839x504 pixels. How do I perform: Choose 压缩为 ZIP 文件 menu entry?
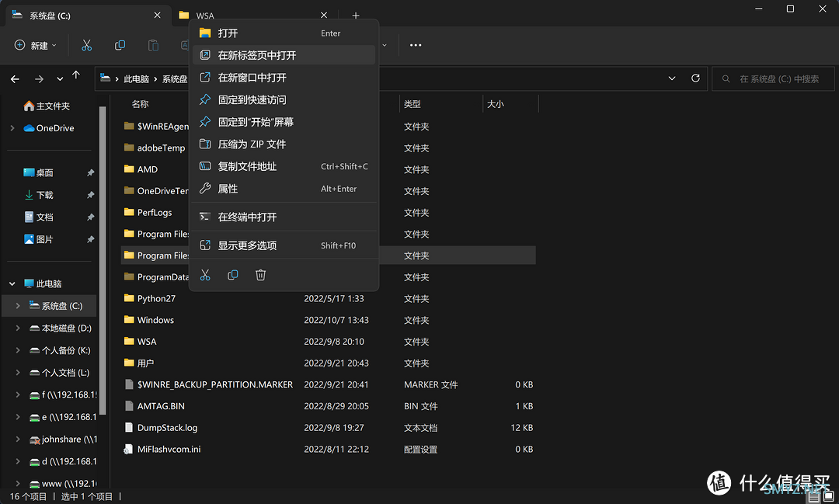click(284, 144)
